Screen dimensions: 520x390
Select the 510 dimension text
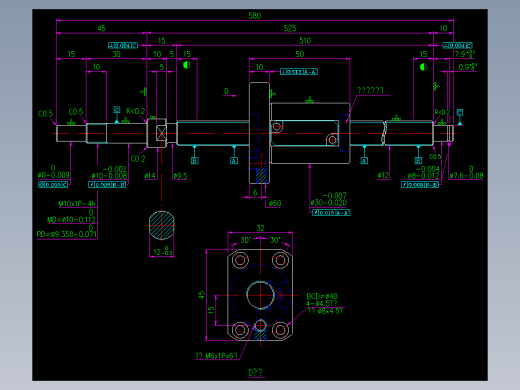pos(305,41)
